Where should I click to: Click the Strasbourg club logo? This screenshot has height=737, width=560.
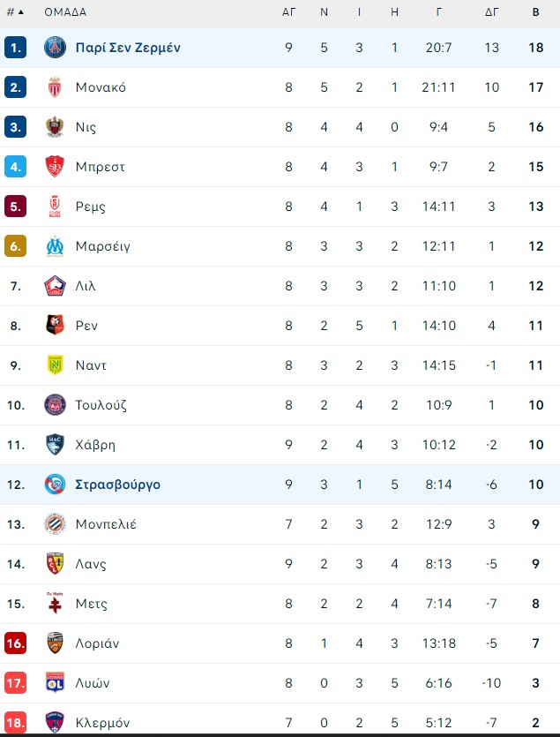point(55,485)
